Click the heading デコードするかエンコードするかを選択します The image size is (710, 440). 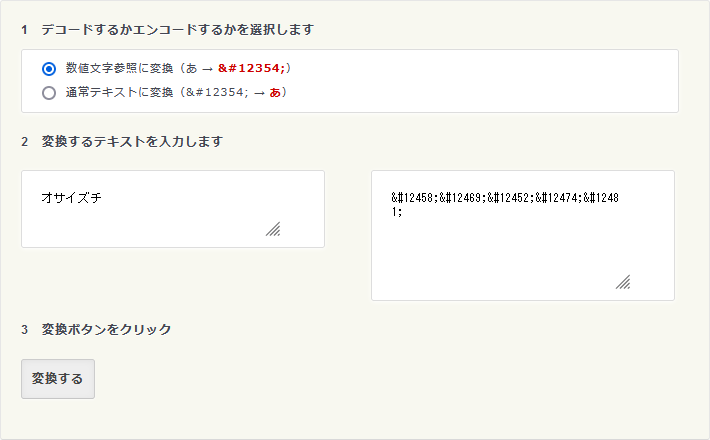click(x=177, y=30)
